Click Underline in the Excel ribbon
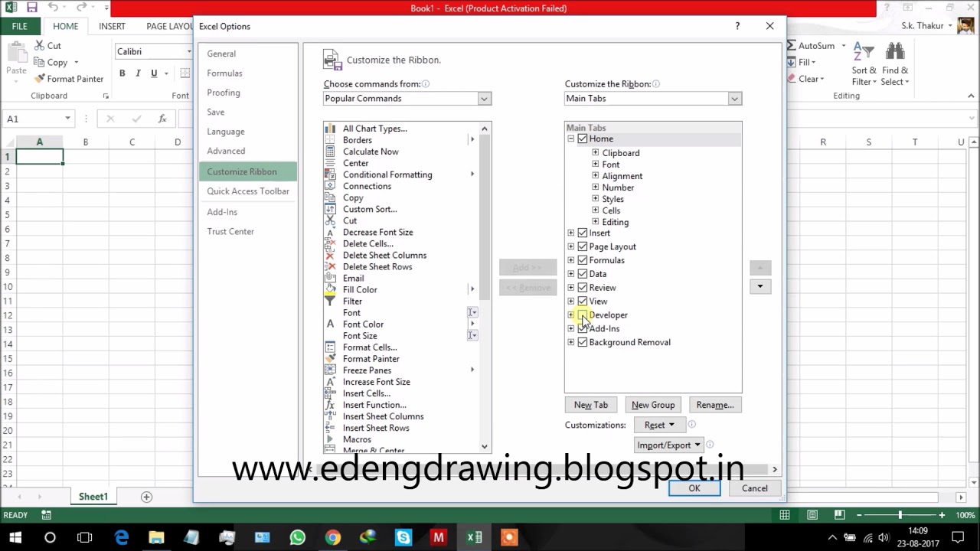 [x=154, y=73]
